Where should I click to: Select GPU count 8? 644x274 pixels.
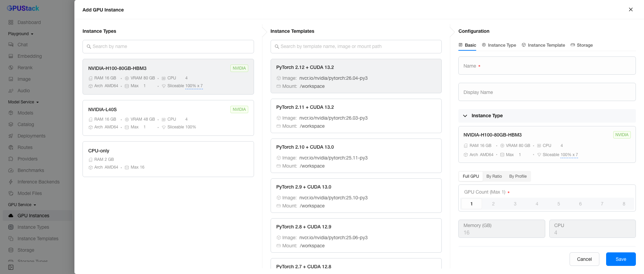tap(624, 204)
